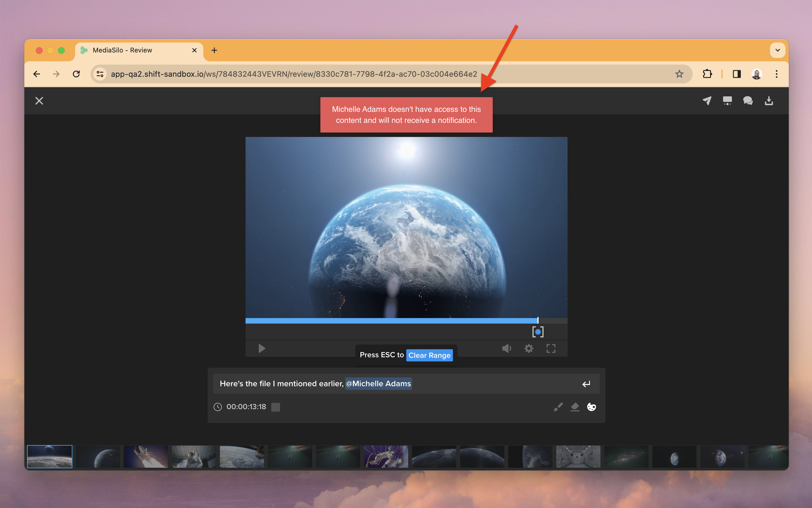The image size is (812, 508).
Task: Click the send/share paper plane icon
Action: 707,101
